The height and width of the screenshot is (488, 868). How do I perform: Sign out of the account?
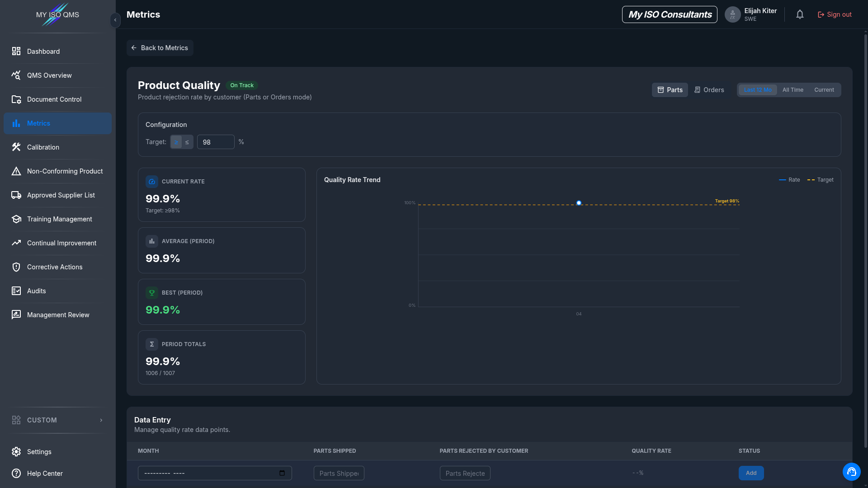point(835,14)
